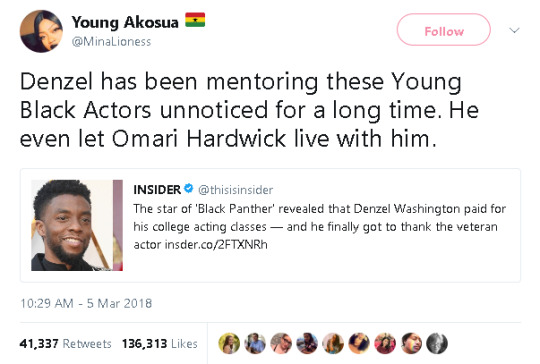
Task: Open Young Akosua's profile avatar
Action: [41, 31]
